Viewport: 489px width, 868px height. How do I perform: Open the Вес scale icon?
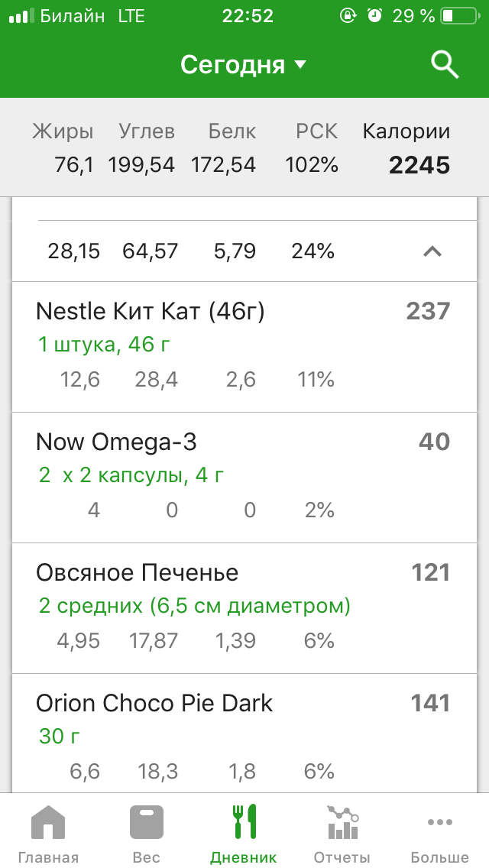[146, 822]
